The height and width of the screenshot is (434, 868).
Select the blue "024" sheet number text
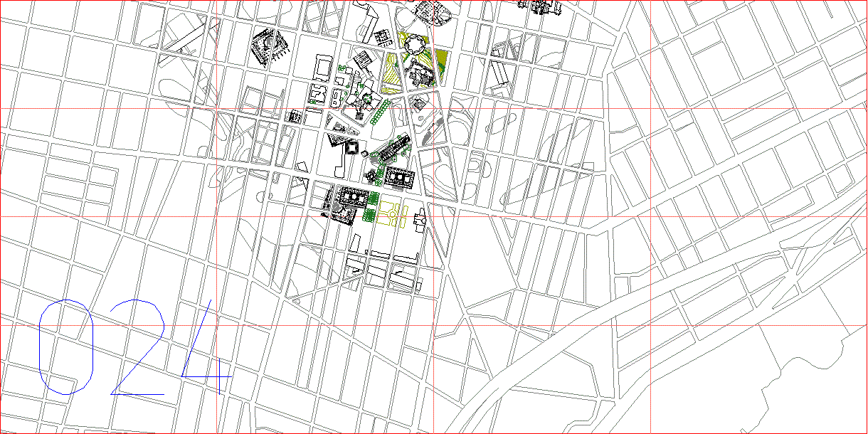[134, 347]
